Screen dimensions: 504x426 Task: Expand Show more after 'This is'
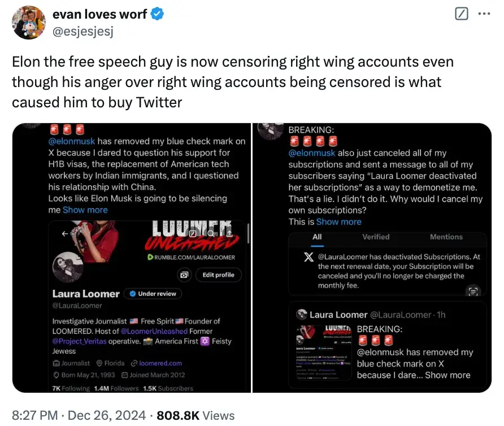pyautogui.click(x=338, y=221)
